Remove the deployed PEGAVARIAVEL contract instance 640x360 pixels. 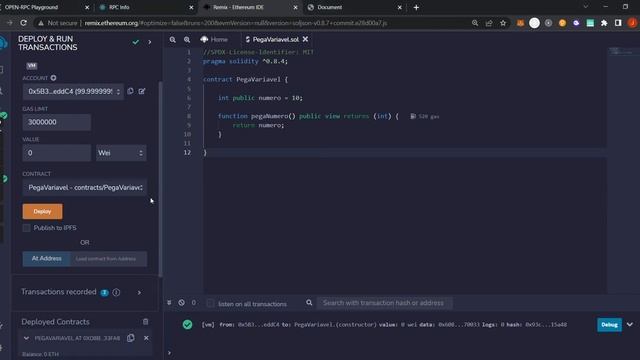(146, 338)
